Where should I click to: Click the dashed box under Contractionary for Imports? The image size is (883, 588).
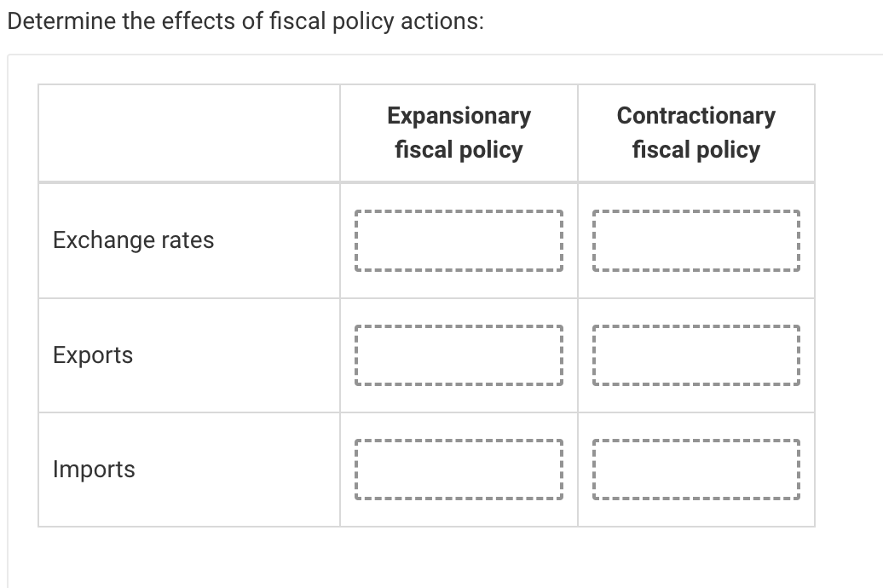(695, 469)
